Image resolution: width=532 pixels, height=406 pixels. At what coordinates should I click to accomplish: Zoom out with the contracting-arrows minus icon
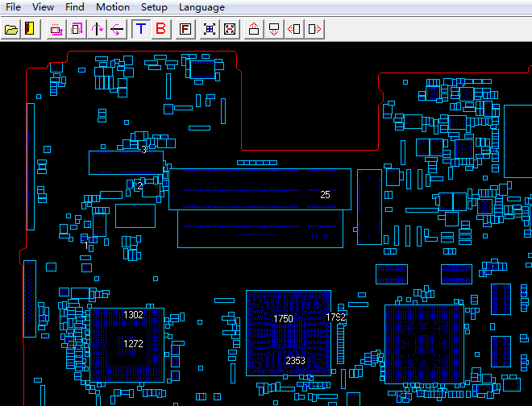tap(230, 29)
